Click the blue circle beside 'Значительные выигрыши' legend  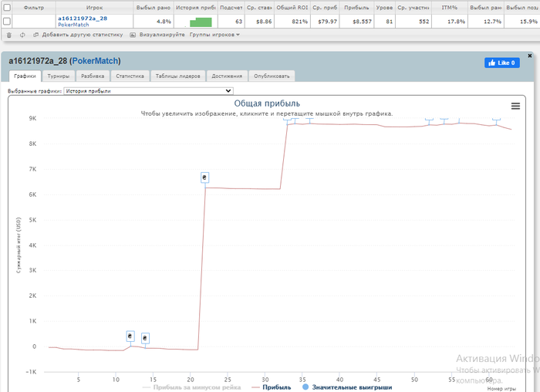point(305,387)
